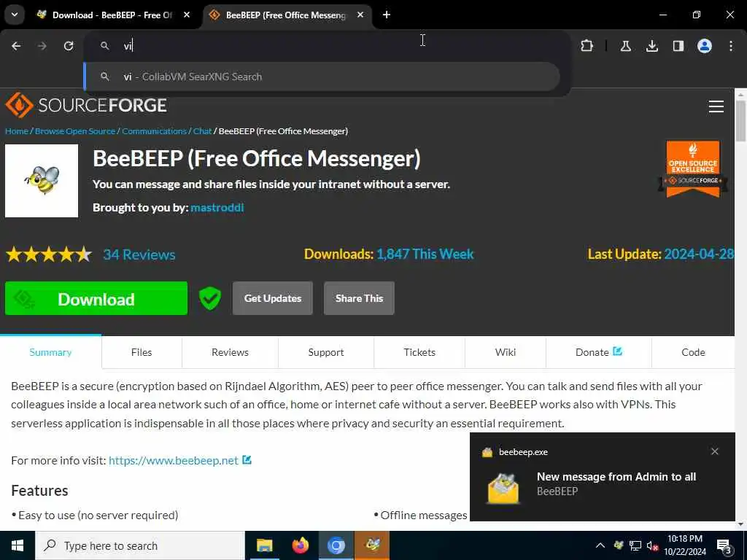
Task: Click the green shield checkmark icon
Action: click(x=209, y=298)
